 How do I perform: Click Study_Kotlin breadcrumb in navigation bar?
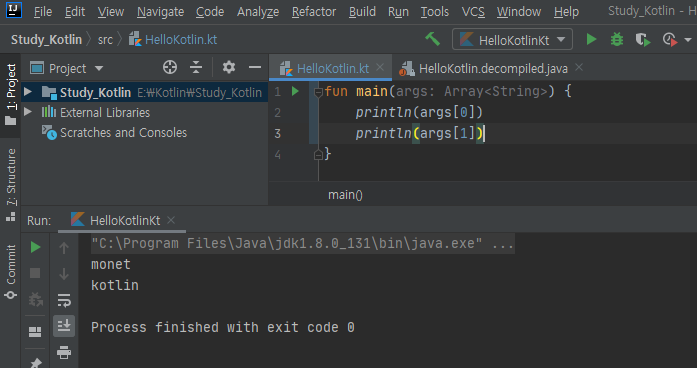[x=46, y=40]
